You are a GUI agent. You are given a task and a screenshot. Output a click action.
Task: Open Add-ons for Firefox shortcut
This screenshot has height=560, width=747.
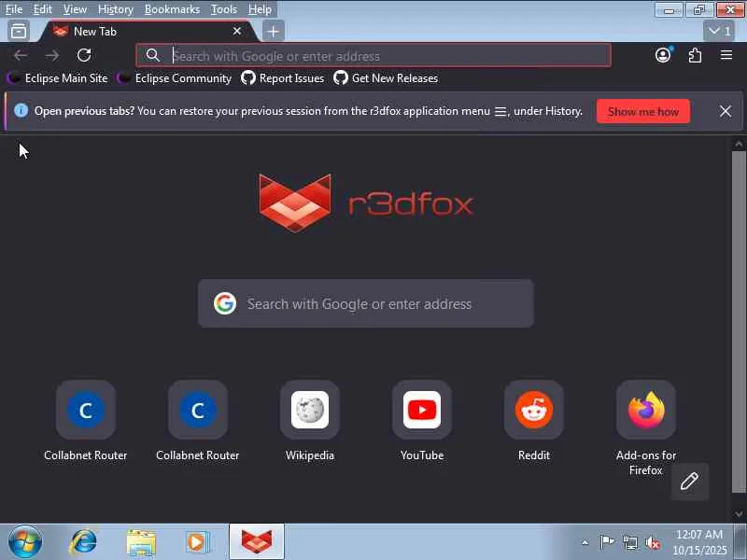pos(646,427)
